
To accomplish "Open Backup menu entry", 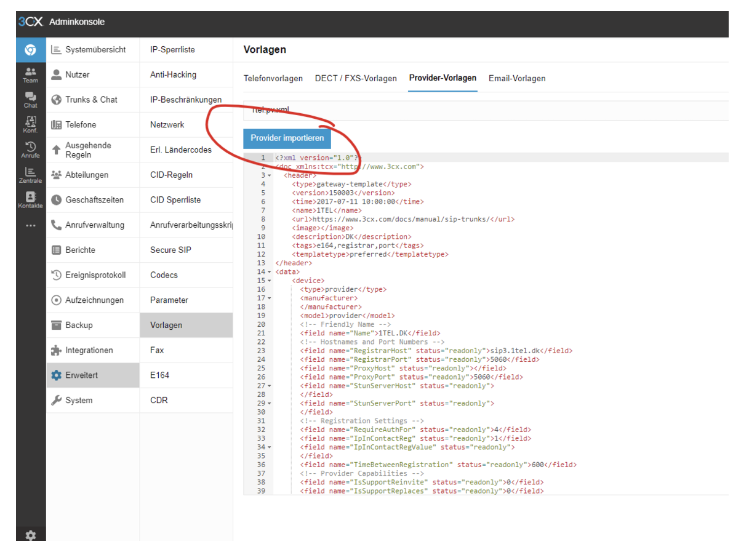I will coord(93,325).
